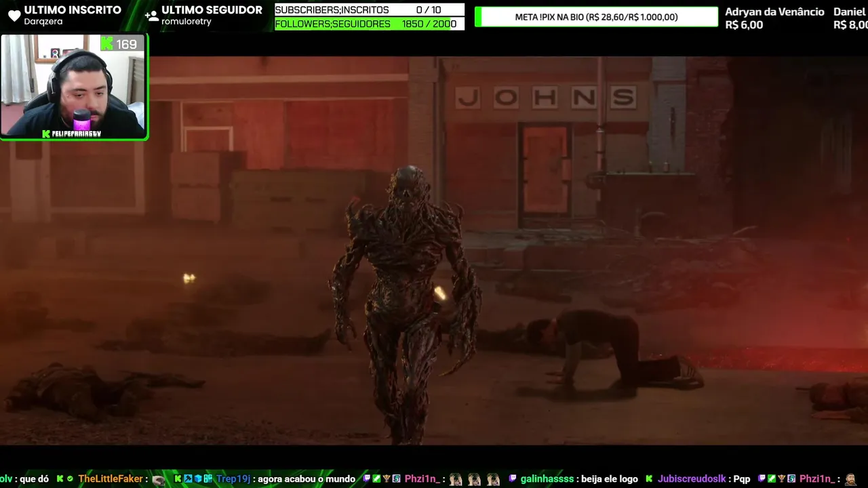Click the Kick logo beside FELIPEFARIASTV label

pos(46,134)
